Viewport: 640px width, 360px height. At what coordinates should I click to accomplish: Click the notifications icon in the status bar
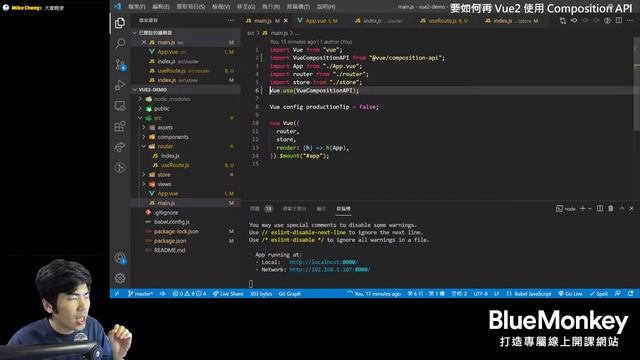(631, 294)
